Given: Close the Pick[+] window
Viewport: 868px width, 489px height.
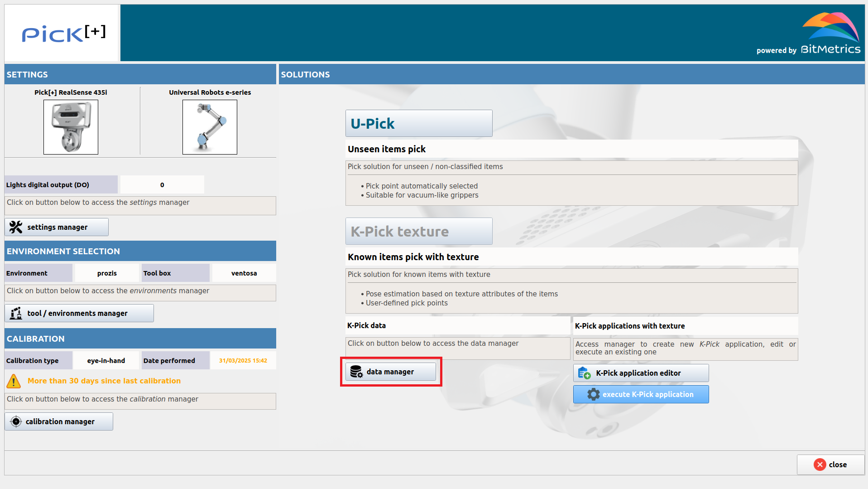Looking at the screenshot, I should (831, 465).
